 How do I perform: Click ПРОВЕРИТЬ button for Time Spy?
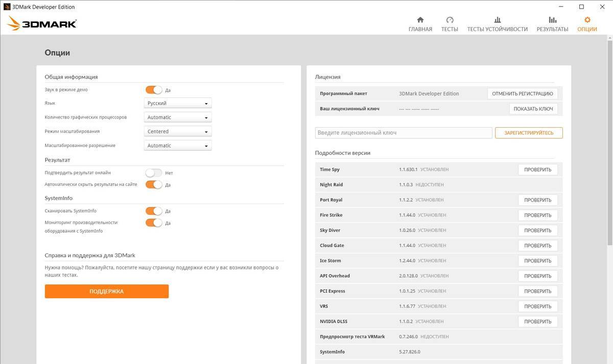point(537,169)
